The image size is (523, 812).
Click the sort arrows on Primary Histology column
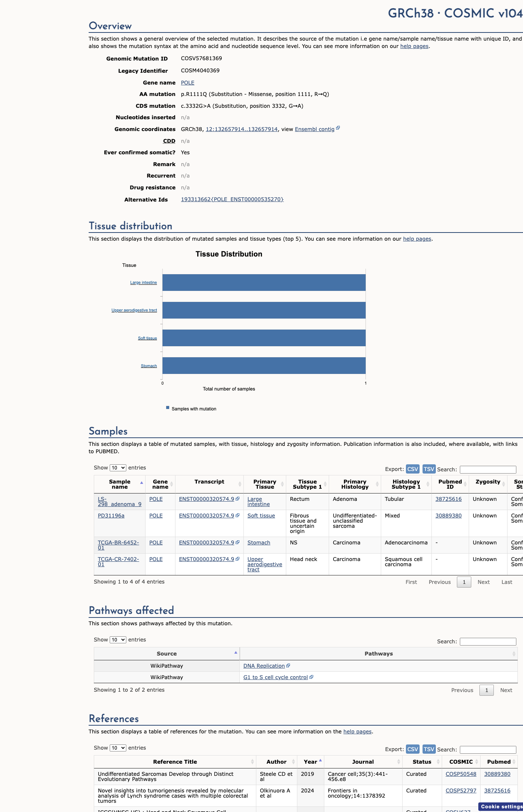pos(377,484)
